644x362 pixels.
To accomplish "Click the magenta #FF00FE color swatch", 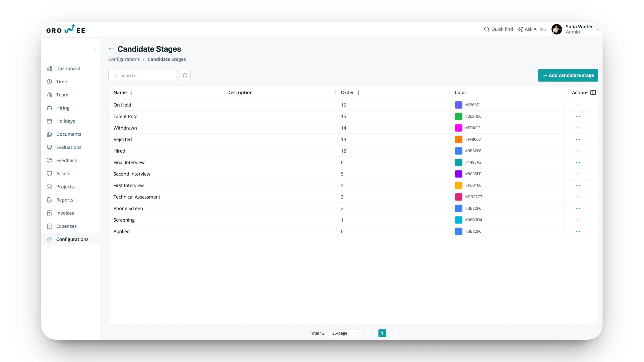I will (x=458, y=128).
